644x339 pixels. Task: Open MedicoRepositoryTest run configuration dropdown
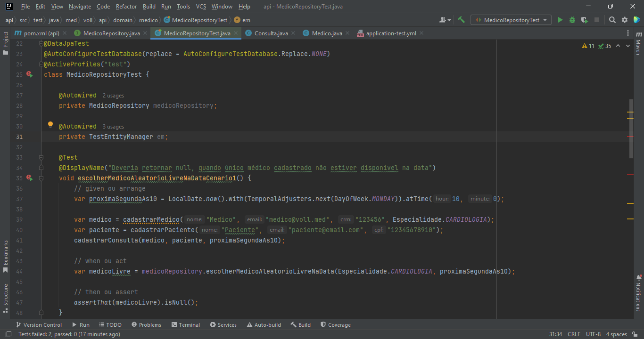[x=511, y=20]
